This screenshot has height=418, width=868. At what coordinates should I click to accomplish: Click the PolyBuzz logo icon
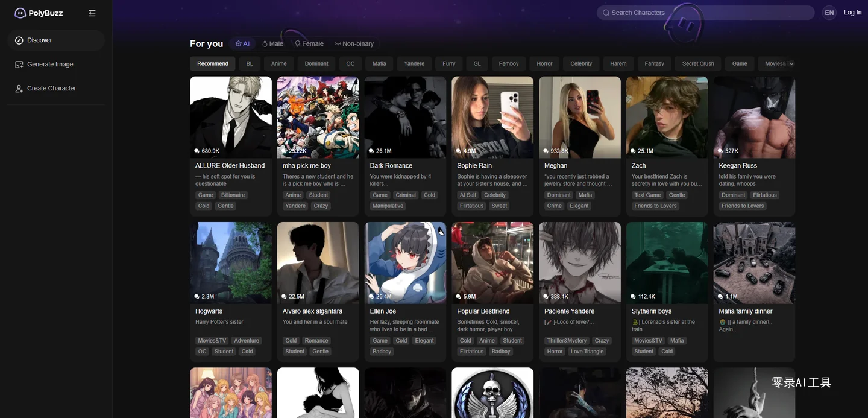(x=20, y=13)
